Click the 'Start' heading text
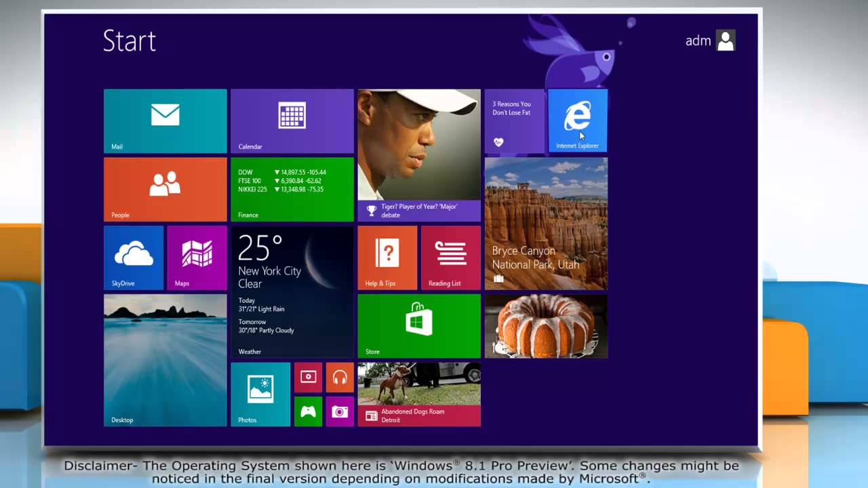868x488 pixels. (x=130, y=41)
